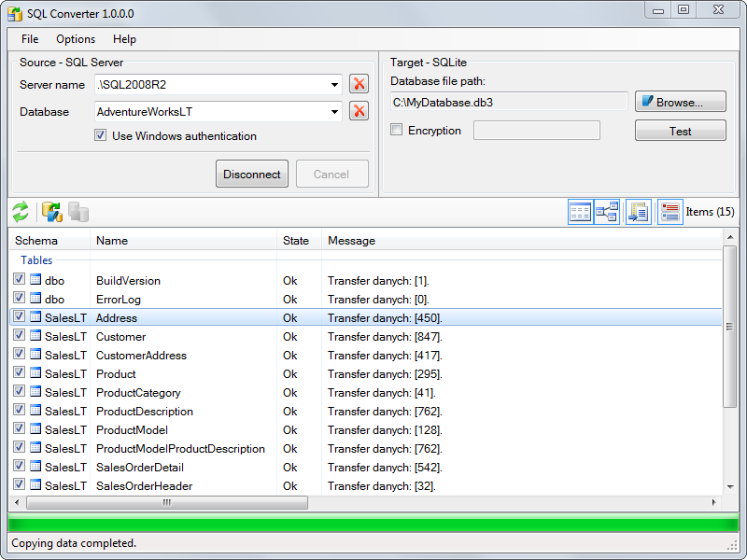Click the scroll right arrow of list

[x=714, y=502]
